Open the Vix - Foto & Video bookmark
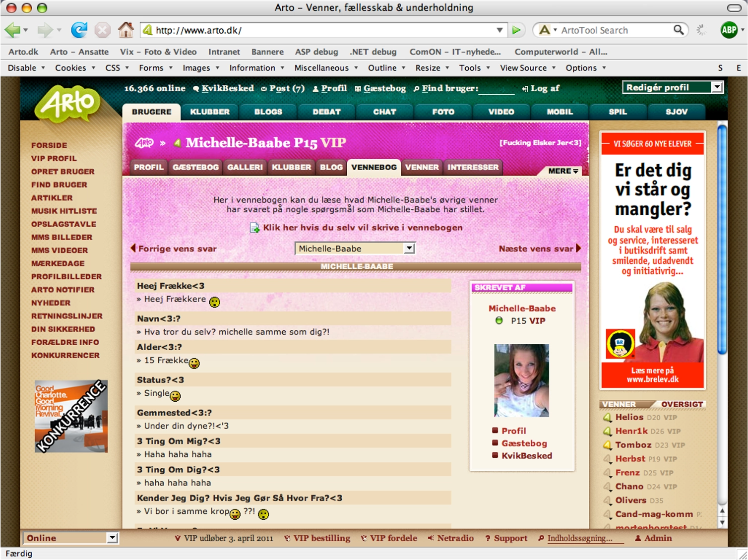The image size is (748, 560). [x=158, y=52]
